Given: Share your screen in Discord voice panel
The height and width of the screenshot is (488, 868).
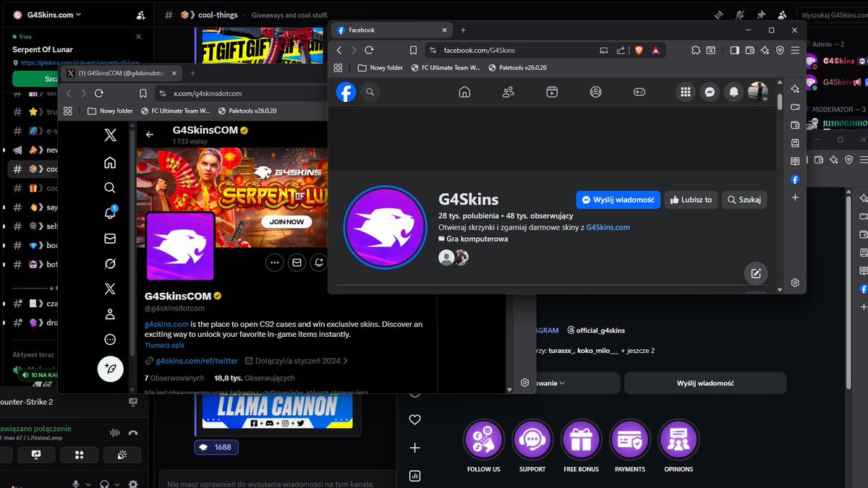Looking at the screenshot, I should (x=37, y=455).
